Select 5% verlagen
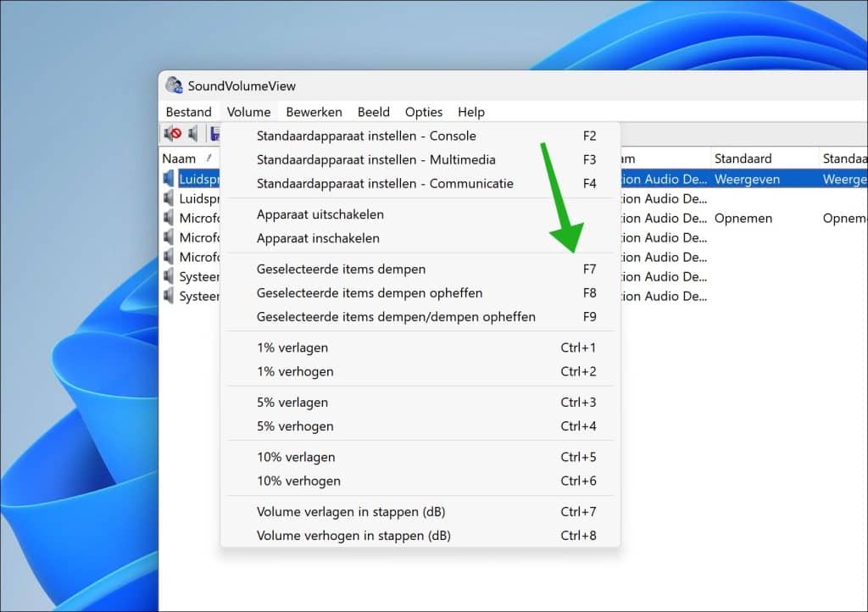The height and width of the screenshot is (612, 868). coord(420,403)
